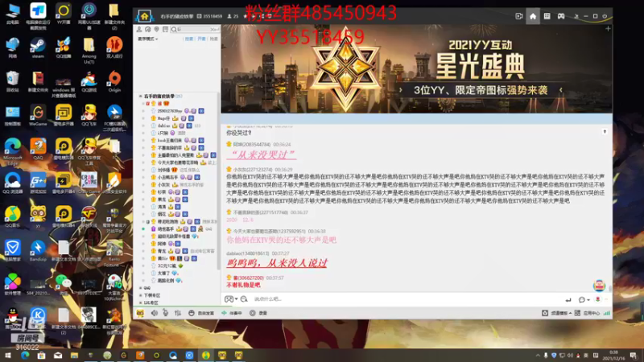
Task: Click the scroll-to-top arrow in the chat area
Action: click(x=605, y=132)
